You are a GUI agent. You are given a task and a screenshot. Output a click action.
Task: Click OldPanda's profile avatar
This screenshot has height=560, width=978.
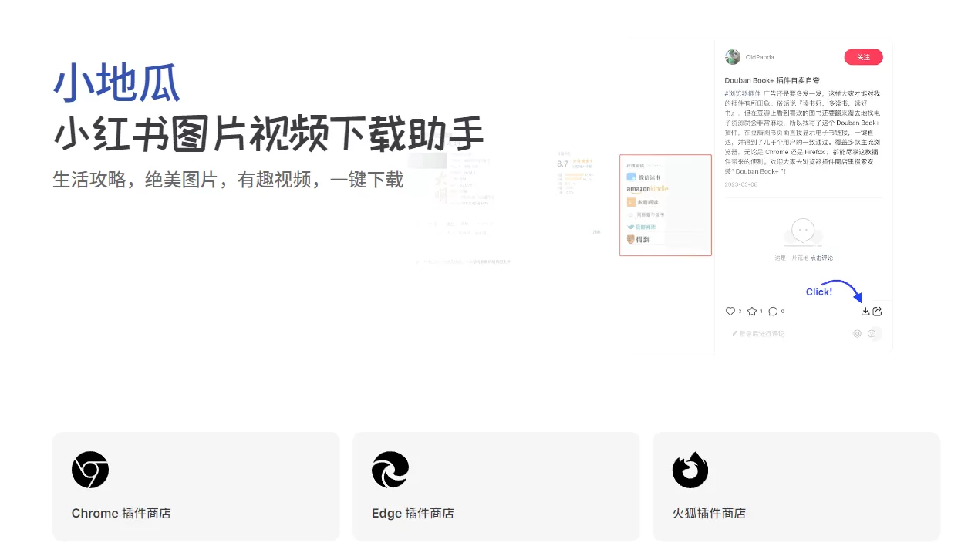[732, 56]
